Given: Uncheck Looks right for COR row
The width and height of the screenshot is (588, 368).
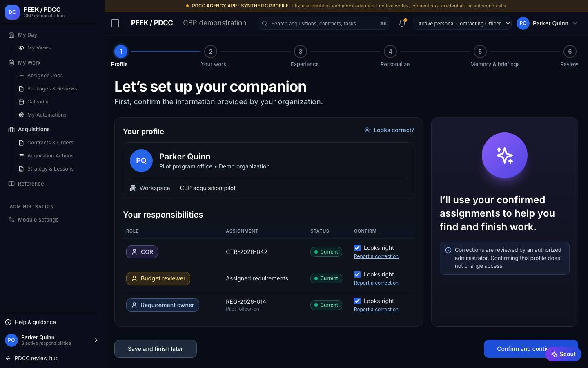Looking at the screenshot, I should [x=357, y=248].
